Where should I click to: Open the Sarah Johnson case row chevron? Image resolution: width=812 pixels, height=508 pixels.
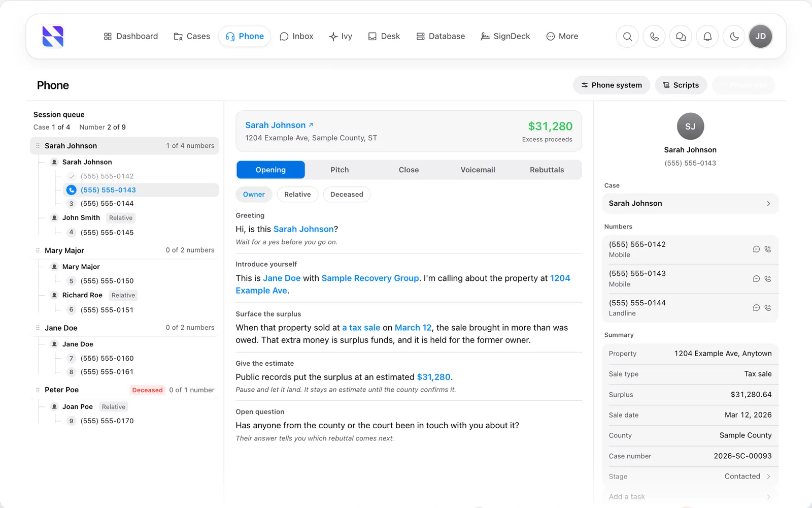point(768,204)
